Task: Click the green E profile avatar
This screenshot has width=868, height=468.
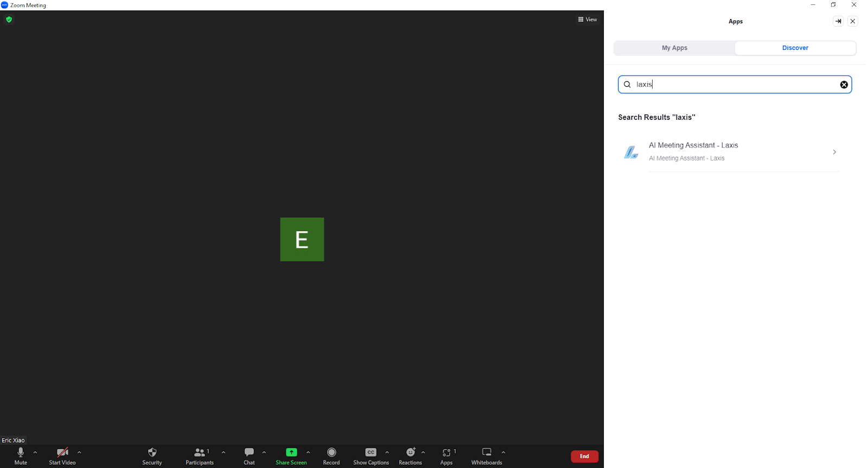Action: click(302, 240)
